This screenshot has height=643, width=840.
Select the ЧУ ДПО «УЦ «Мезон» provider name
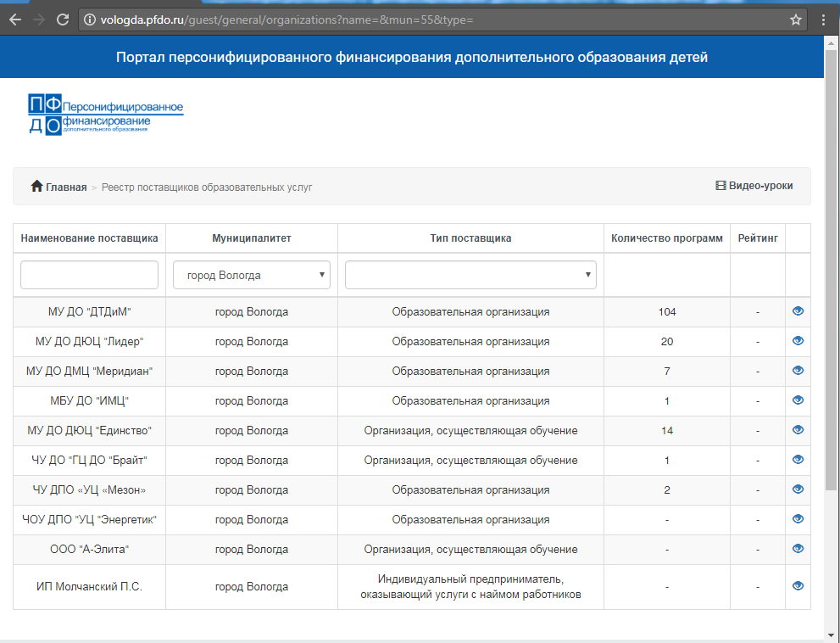point(90,489)
